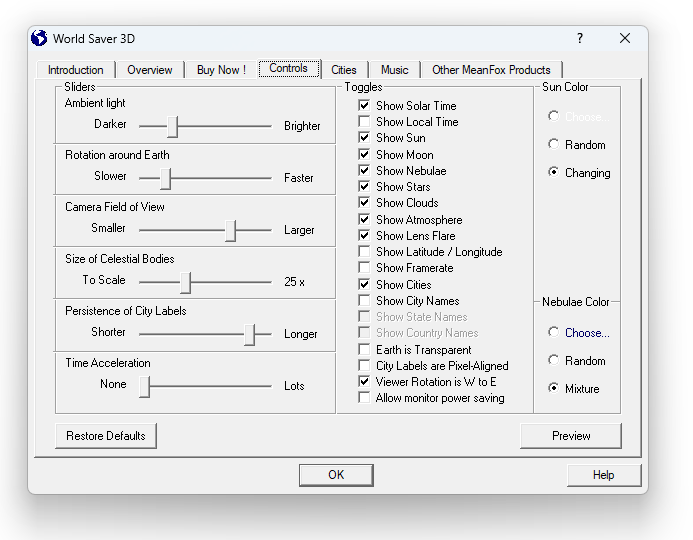Confirm with the OK button

[336, 475]
